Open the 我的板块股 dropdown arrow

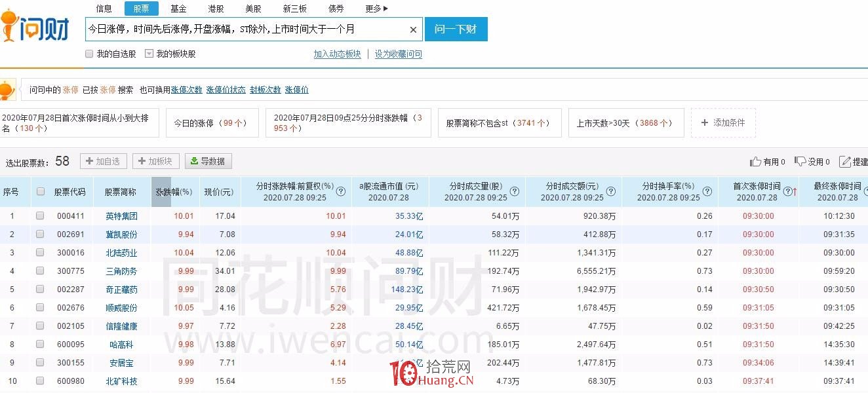[x=150, y=54]
